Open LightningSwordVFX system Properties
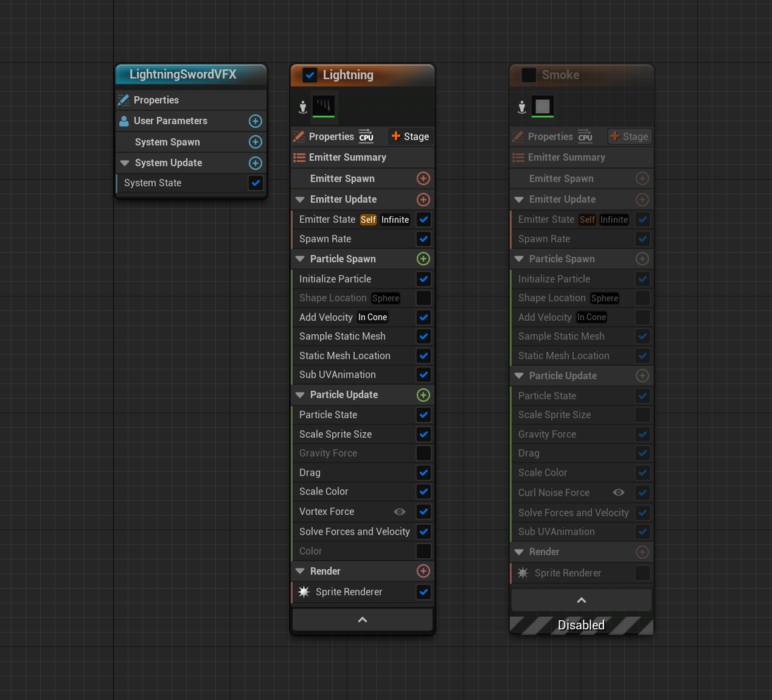The image size is (772, 700). 156,100
